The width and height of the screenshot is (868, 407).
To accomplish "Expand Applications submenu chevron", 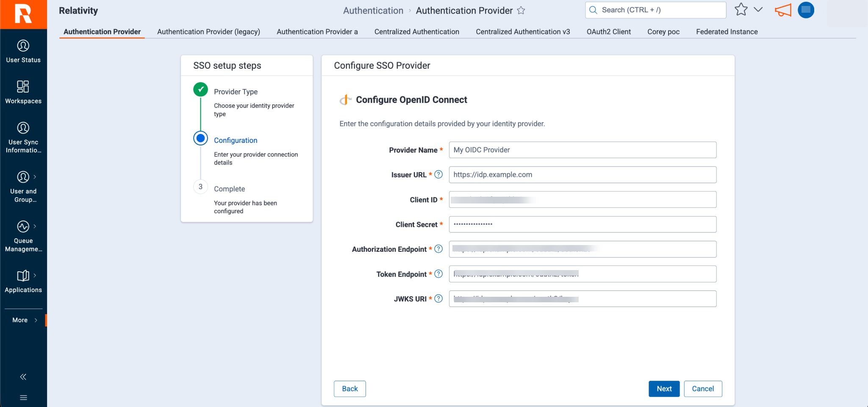I will [x=35, y=275].
